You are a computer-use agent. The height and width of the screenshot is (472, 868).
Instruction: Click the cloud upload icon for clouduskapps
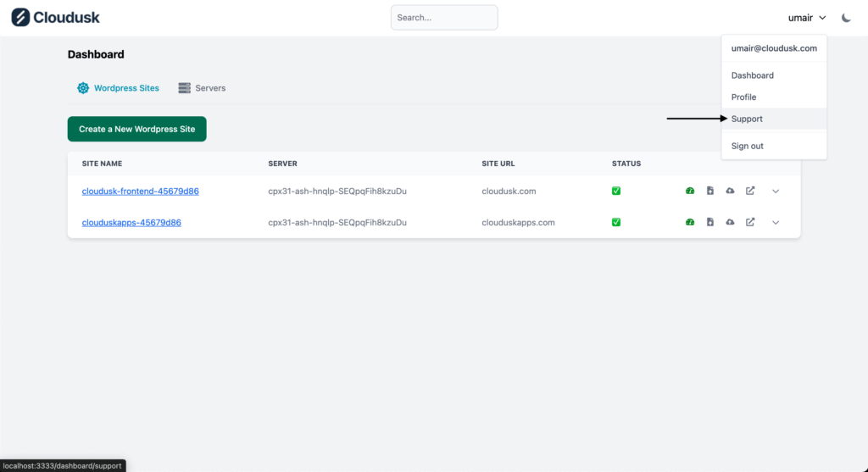pos(730,222)
